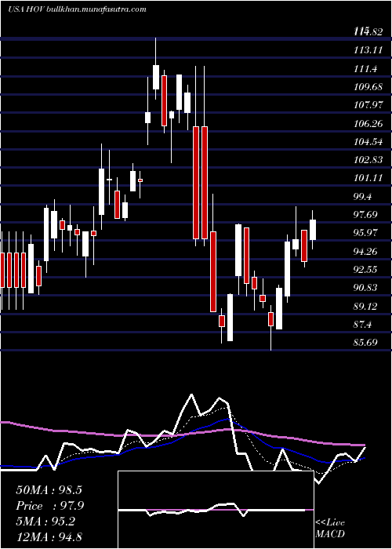The height and width of the screenshot is (549, 392).
Task: Select the 107.97 price level label
Action: [368, 105]
